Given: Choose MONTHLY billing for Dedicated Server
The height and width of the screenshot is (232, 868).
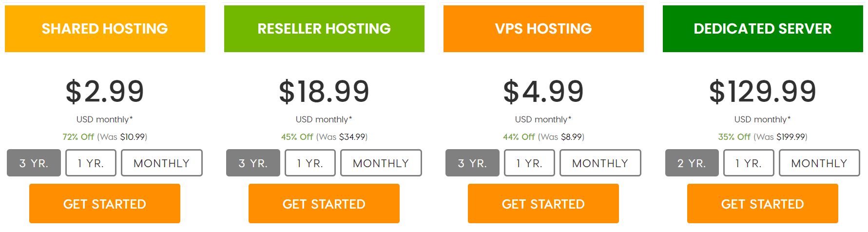Looking at the screenshot, I should click(819, 163).
